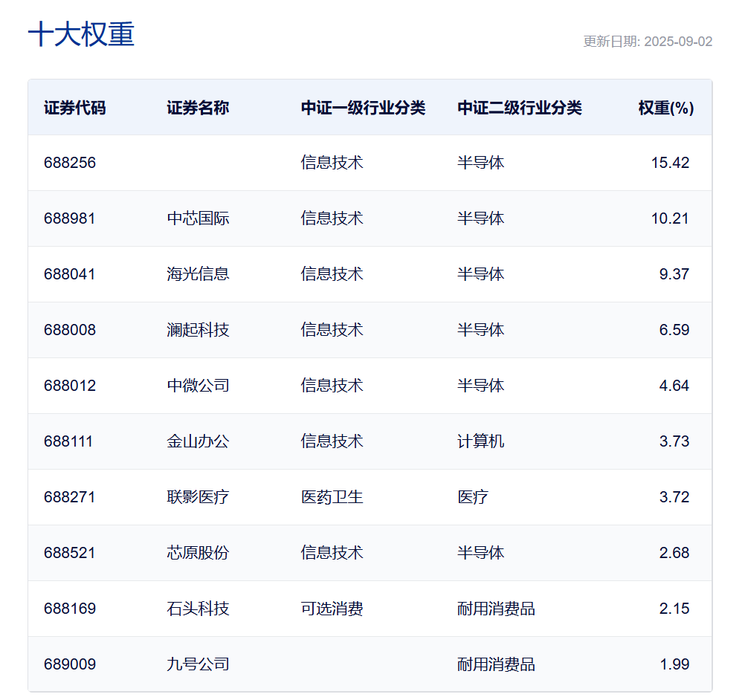Click the 计算机 industry cell

[480, 441]
